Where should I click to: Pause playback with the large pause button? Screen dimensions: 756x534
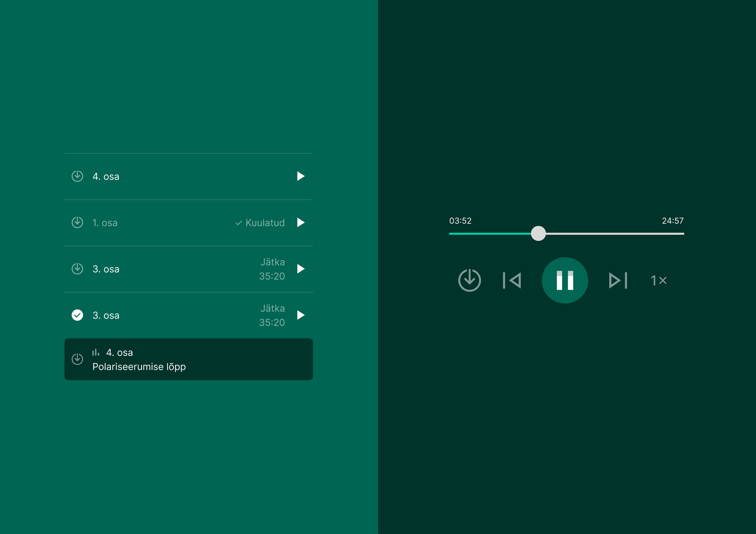click(x=565, y=280)
